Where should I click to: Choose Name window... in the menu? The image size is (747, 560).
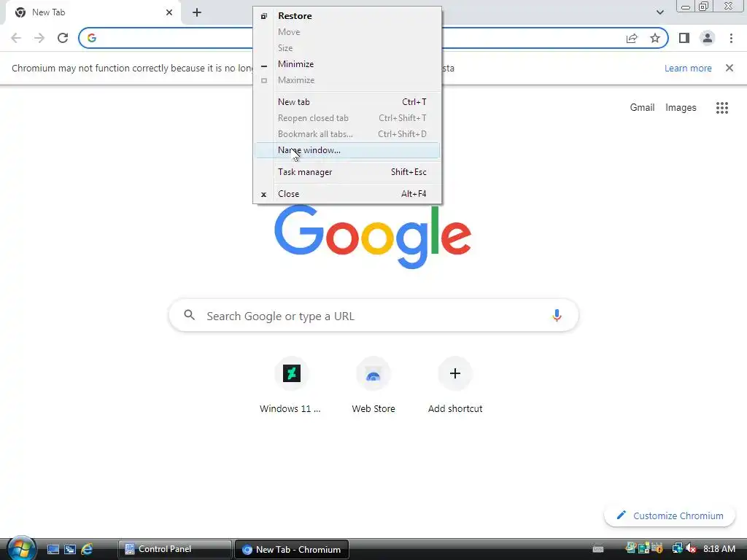click(347, 150)
